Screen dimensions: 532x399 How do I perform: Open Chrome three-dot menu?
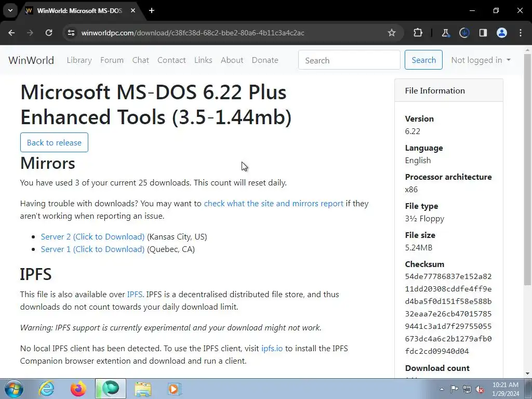[521, 33]
